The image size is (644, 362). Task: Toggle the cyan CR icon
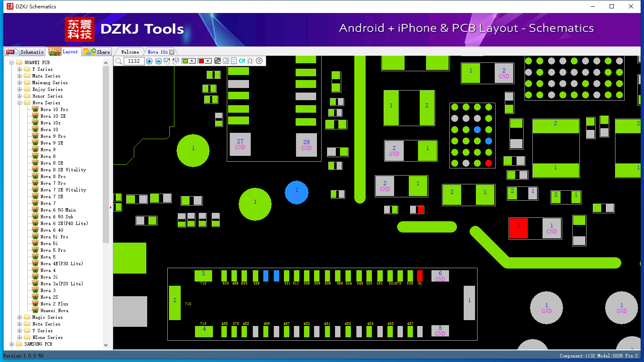coord(242,61)
